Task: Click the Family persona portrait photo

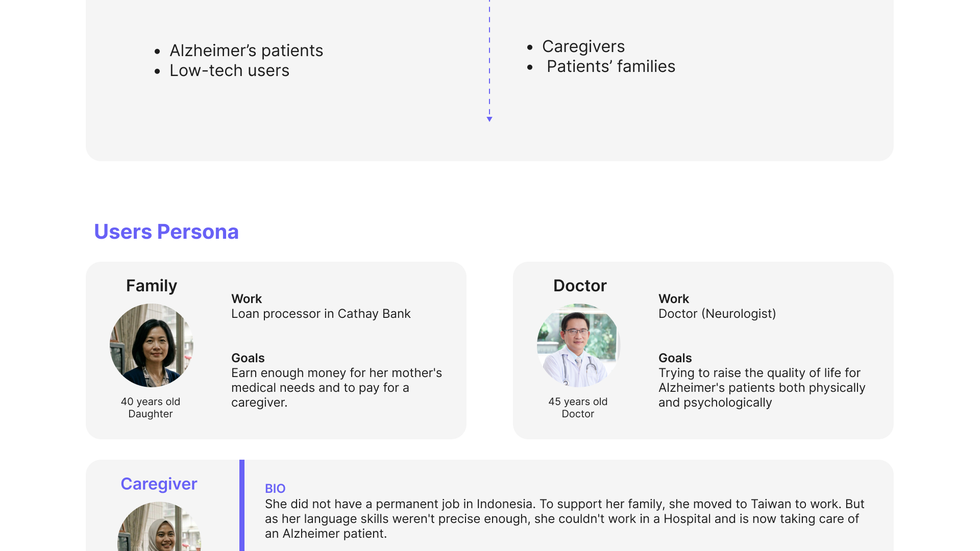Action: [152, 345]
